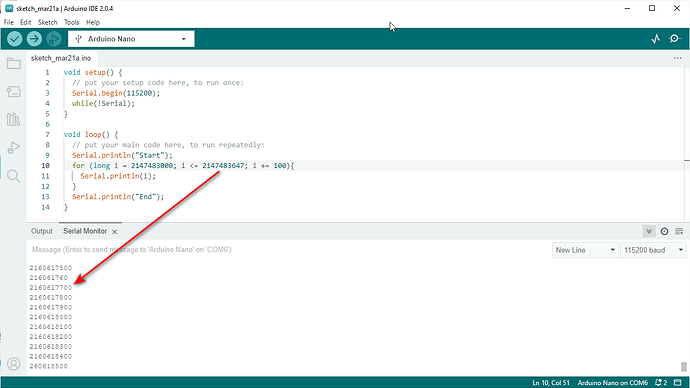
Task: Toggle timestamp clock icon in Serial Monitor
Action: pyautogui.click(x=664, y=231)
